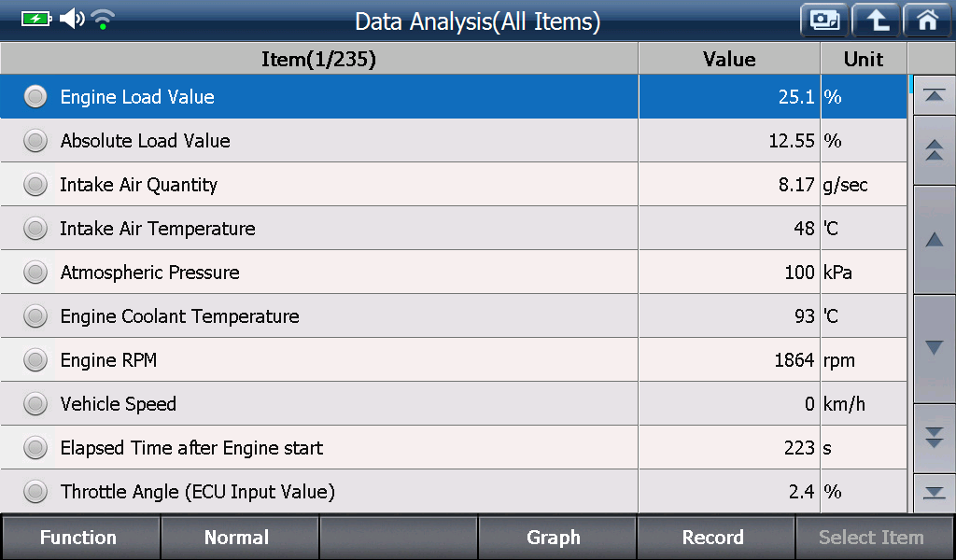Go to the home screen icon

pyautogui.click(x=927, y=21)
